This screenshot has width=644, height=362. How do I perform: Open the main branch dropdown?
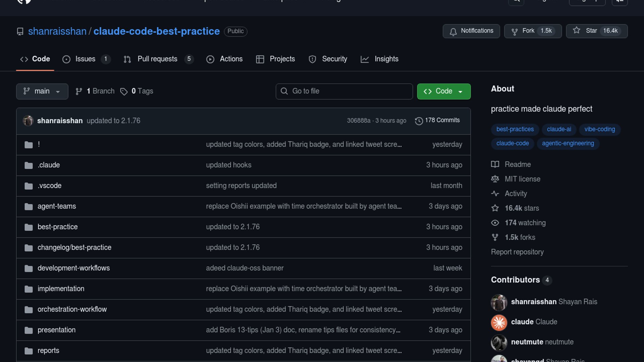[42, 92]
